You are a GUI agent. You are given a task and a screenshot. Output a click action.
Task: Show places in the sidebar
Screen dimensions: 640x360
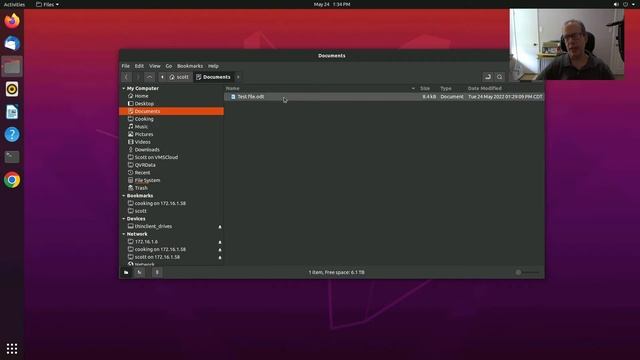click(126, 272)
